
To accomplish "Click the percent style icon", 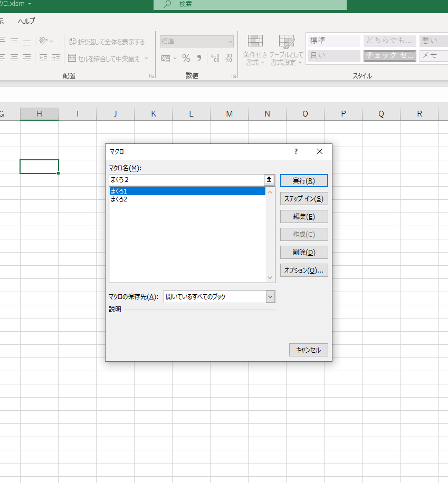I will pos(186,58).
